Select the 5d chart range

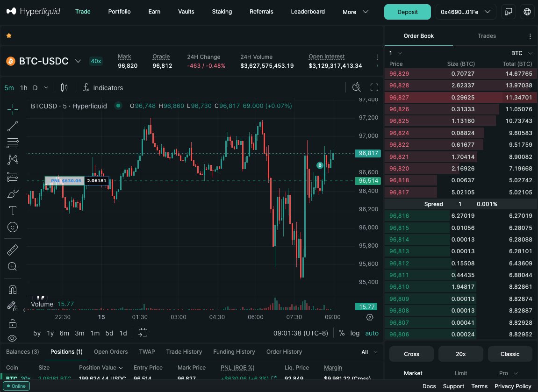(x=109, y=333)
